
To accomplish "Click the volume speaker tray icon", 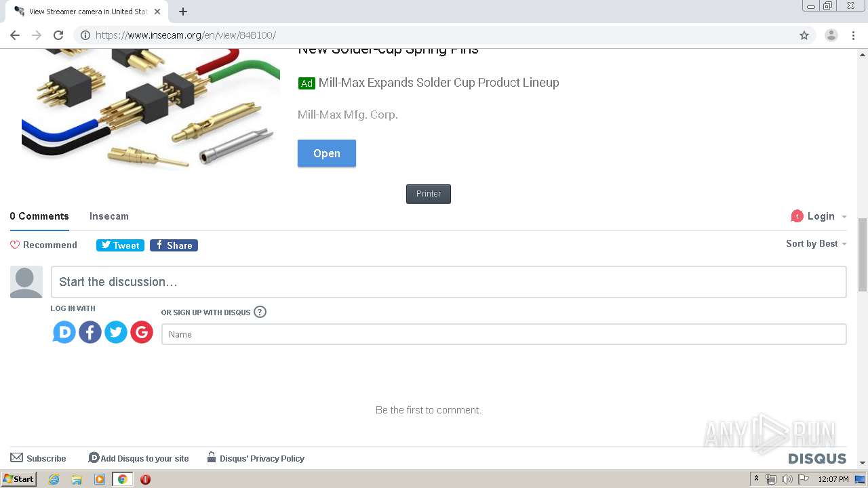I will (787, 479).
